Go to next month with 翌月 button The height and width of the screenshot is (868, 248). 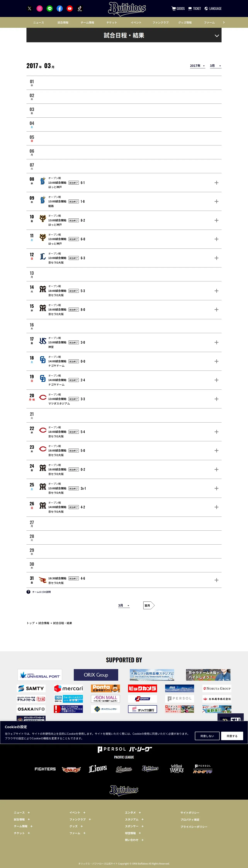point(149,606)
